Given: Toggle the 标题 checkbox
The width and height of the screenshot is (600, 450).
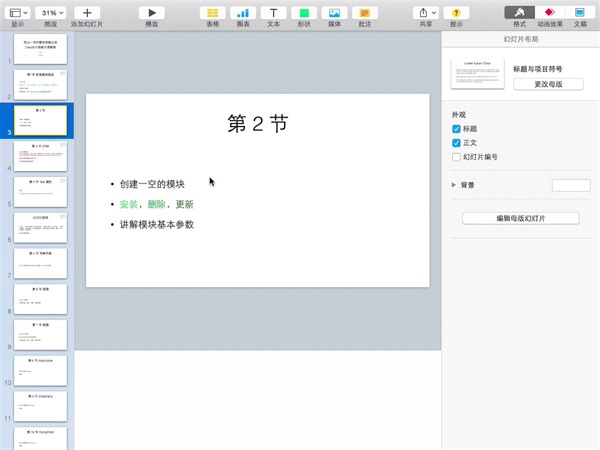Looking at the screenshot, I should point(456,129).
